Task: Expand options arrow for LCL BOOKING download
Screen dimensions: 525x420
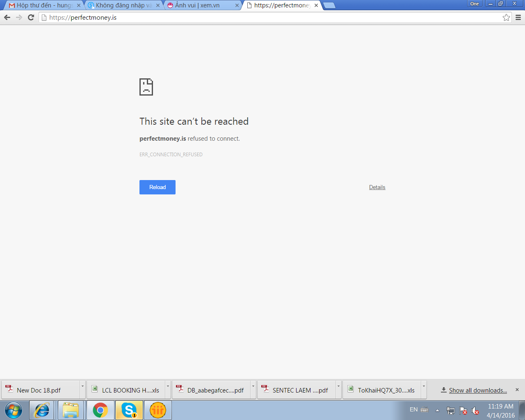Action: click(x=168, y=390)
